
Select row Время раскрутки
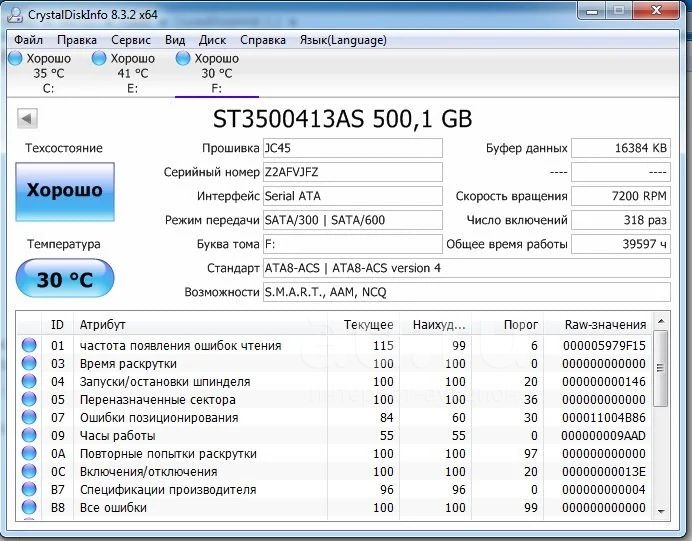pyautogui.click(x=335, y=363)
